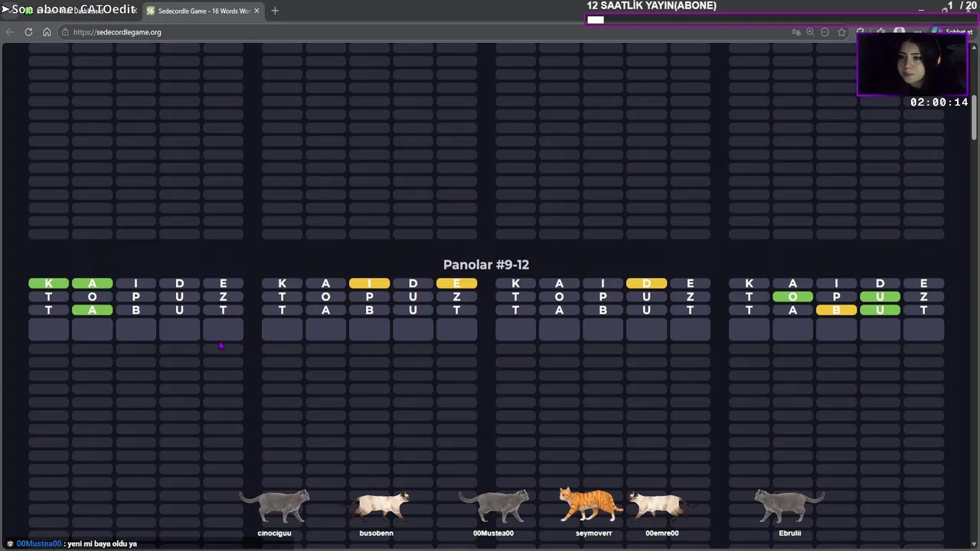Reload the Sedecordle page
This screenshot has width=980, height=551.
tap(28, 32)
